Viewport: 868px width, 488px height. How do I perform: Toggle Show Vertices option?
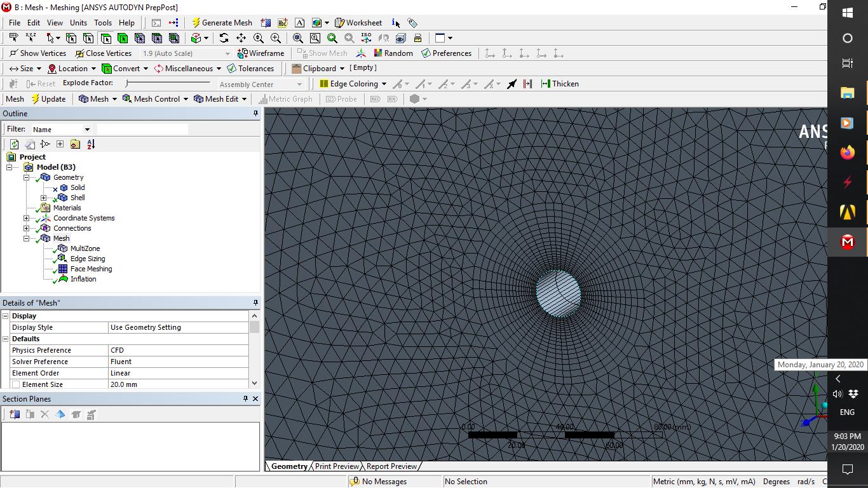pyautogui.click(x=37, y=53)
